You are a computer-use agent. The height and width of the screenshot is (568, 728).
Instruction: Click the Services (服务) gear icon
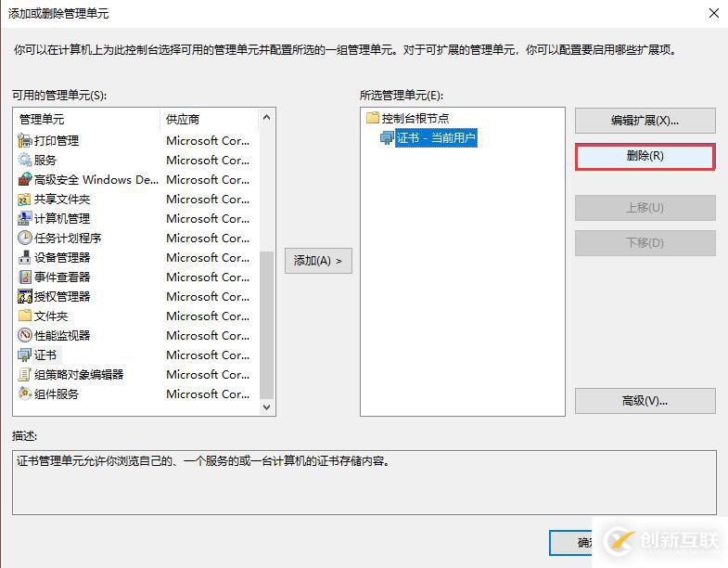click(24, 160)
